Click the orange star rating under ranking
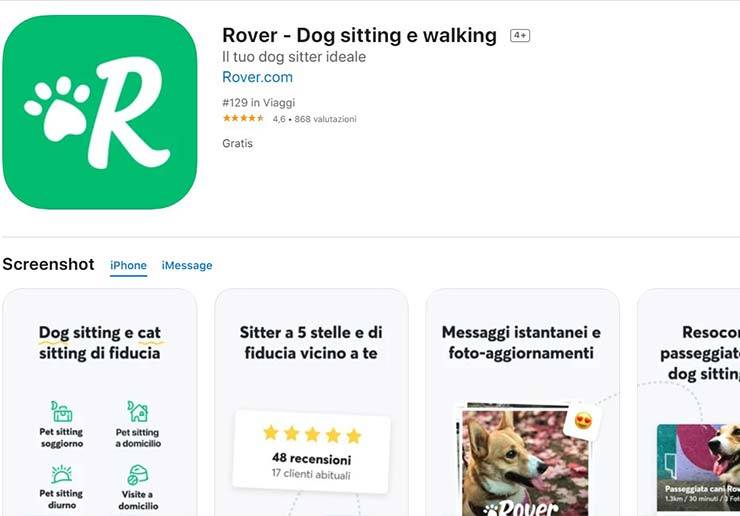 point(244,118)
